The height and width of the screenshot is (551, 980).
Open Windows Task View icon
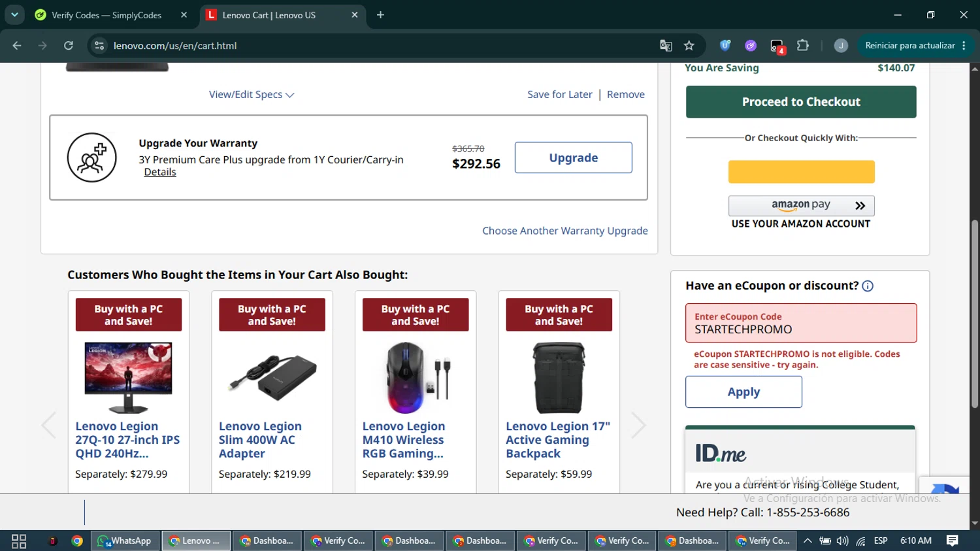click(19, 541)
